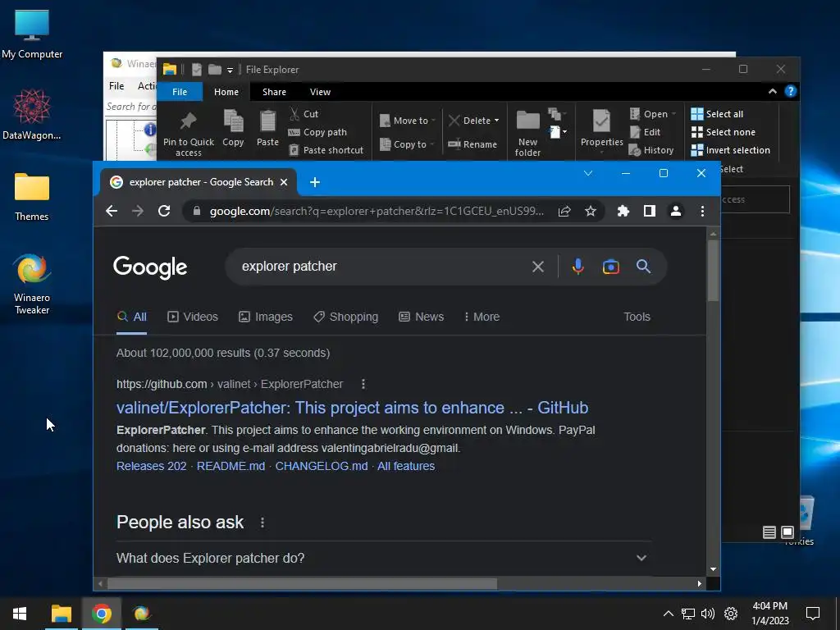Open the File tab in File Explorer

pos(180,92)
